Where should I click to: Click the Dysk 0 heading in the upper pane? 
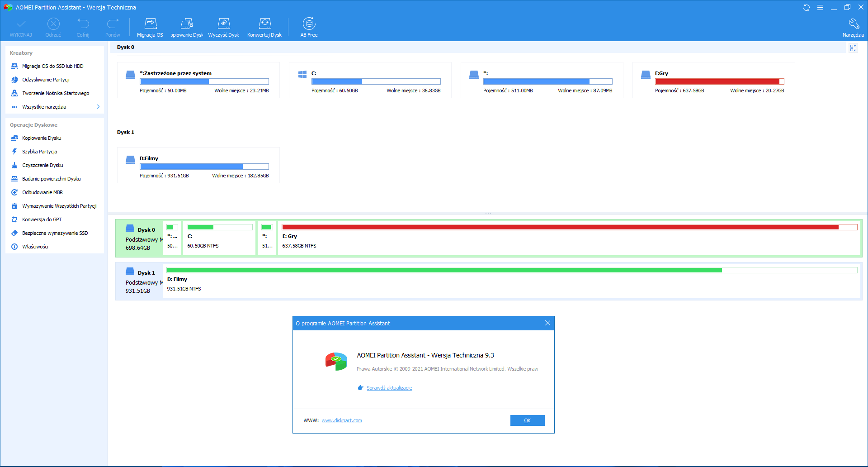pyautogui.click(x=126, y=47)
